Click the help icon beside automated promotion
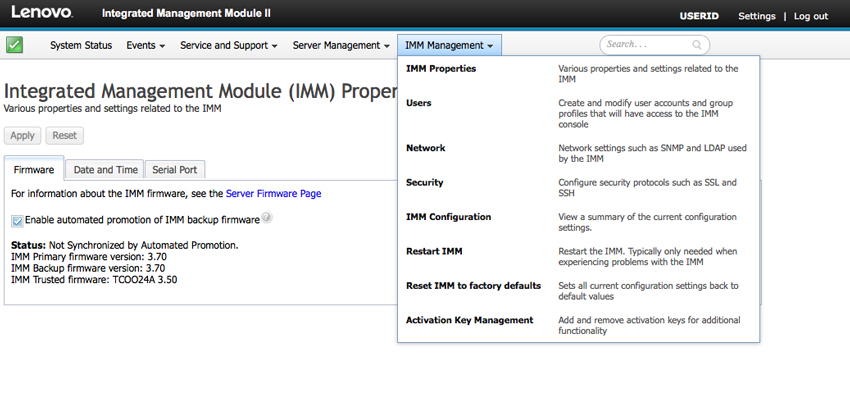The height and width of the screenshot is (395, 850). pyautogui.click(x=266, y=218)
